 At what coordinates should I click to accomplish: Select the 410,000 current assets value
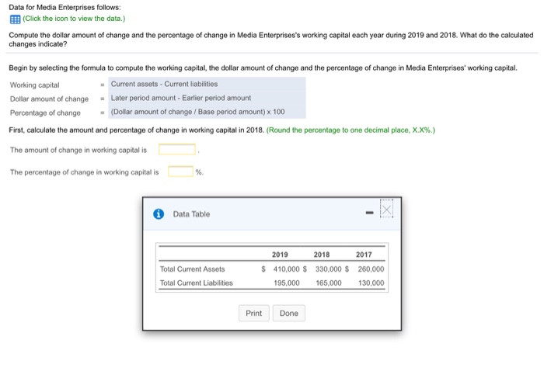pyautogui.click(x=286, y=269)
